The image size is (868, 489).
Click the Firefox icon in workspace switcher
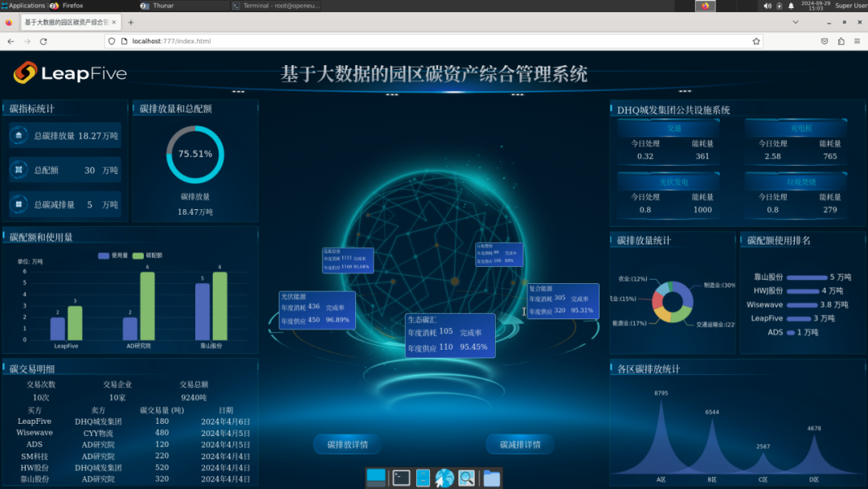click(x=706, y=6)
